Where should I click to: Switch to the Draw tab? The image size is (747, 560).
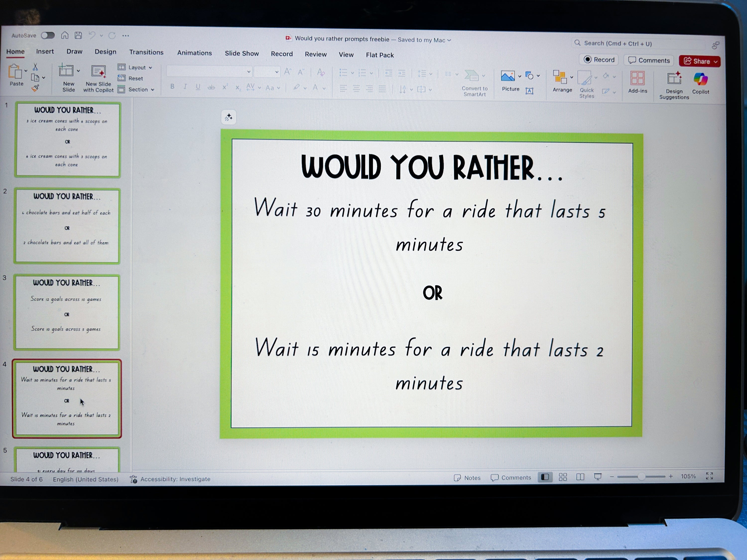[74, 51]
